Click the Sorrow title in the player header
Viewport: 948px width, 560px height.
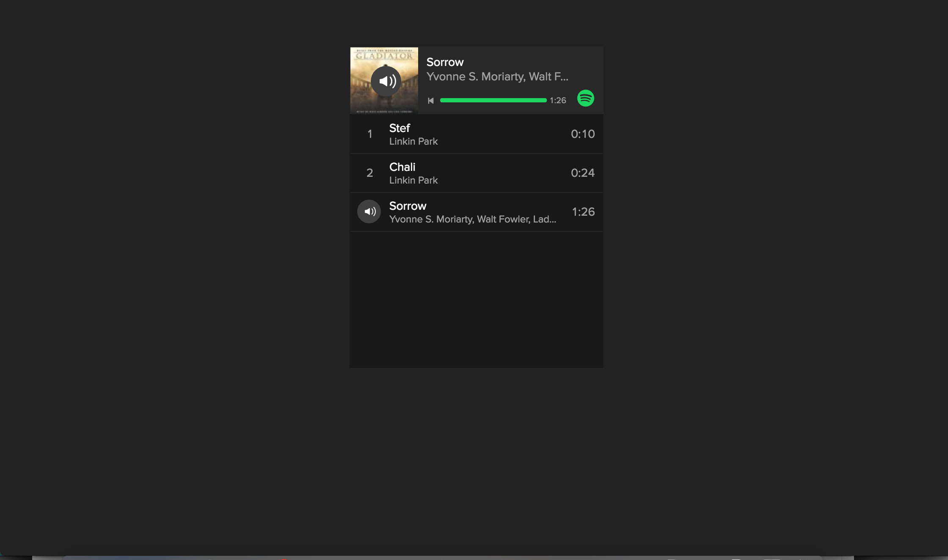(x=445, y=62)
